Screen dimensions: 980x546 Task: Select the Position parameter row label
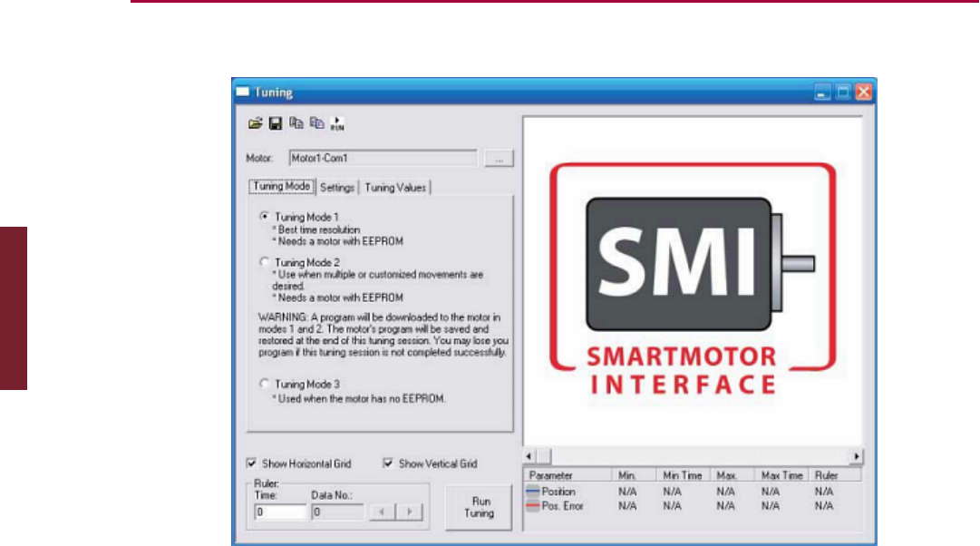[558, 492]
